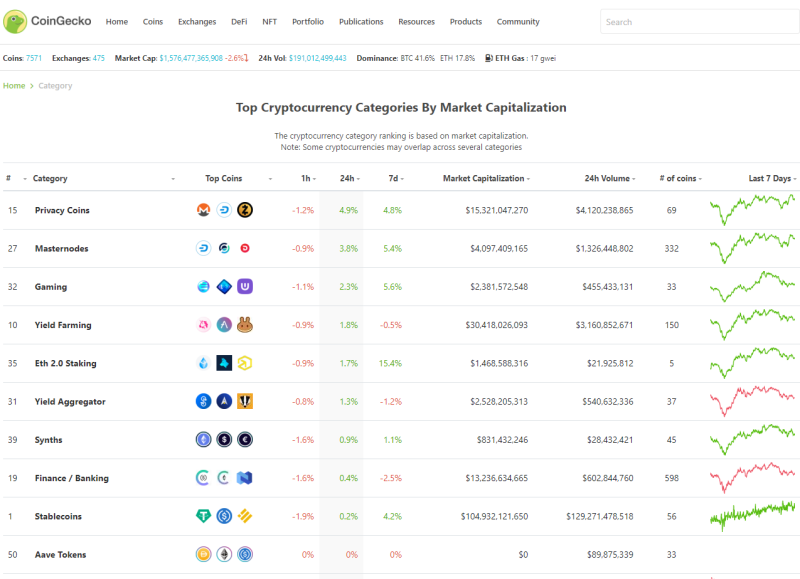Sort by 1h change column

coord(306,178)
